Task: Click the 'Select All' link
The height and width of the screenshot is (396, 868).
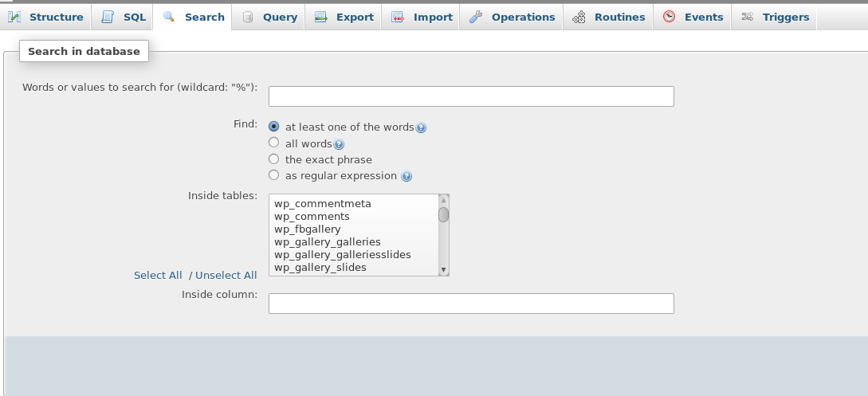Action: point(158,276)
